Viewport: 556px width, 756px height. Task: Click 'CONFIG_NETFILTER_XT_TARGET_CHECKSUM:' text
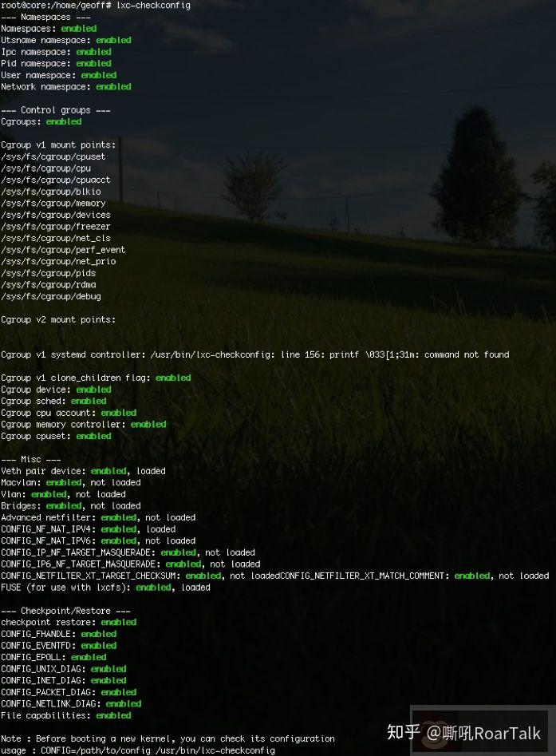click(x=91, y=576)
